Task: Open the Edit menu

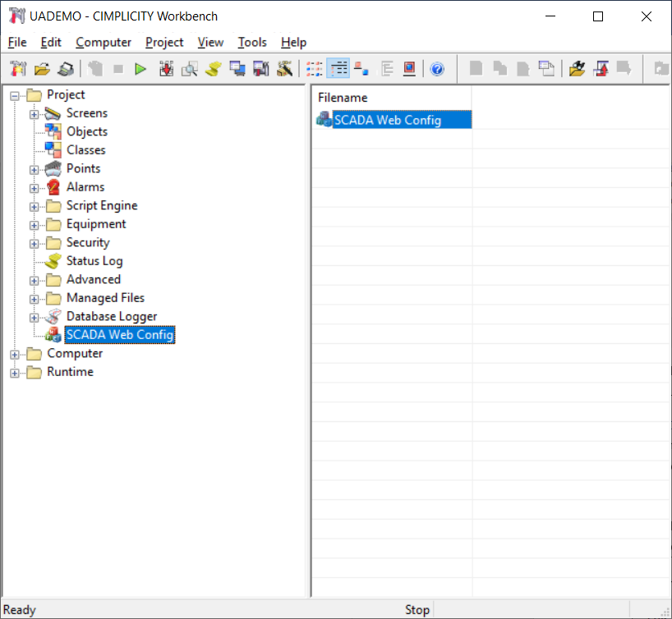Action: pos(51,43)
